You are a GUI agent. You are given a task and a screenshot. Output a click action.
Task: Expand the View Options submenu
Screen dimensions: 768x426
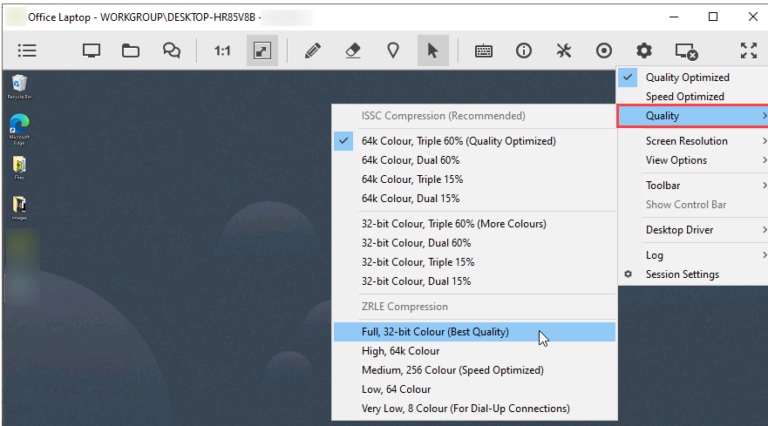tap(693, 160)
